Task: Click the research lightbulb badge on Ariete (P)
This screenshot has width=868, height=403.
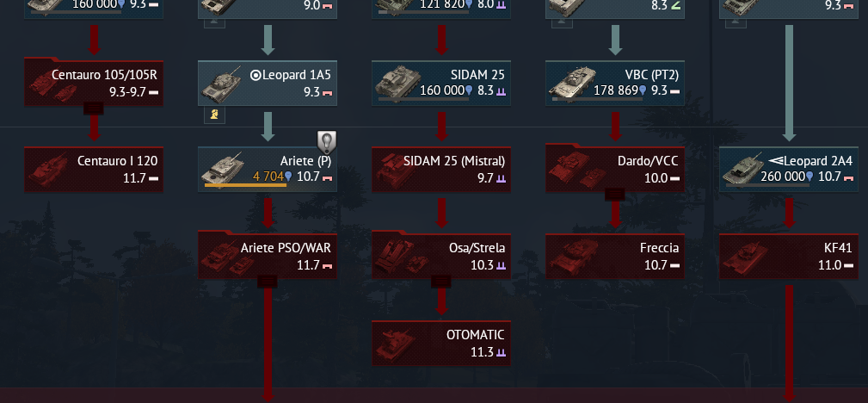Action: pos(327,142)
